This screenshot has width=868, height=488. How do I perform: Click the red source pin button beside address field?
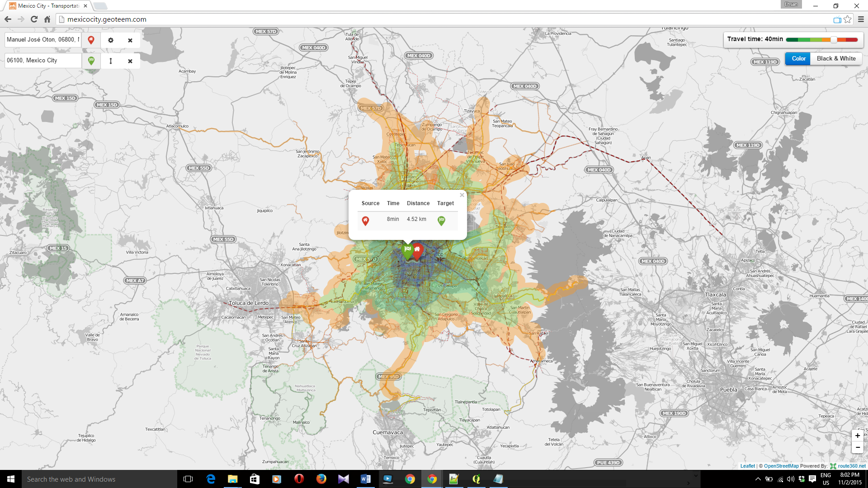click(x=91, y=40)
